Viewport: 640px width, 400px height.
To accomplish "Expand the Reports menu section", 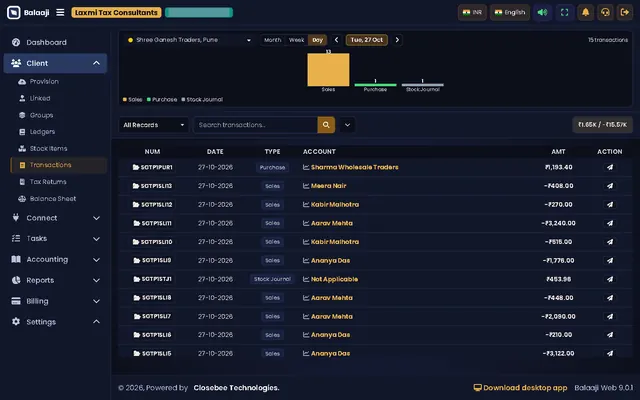I will pos(55,280).
